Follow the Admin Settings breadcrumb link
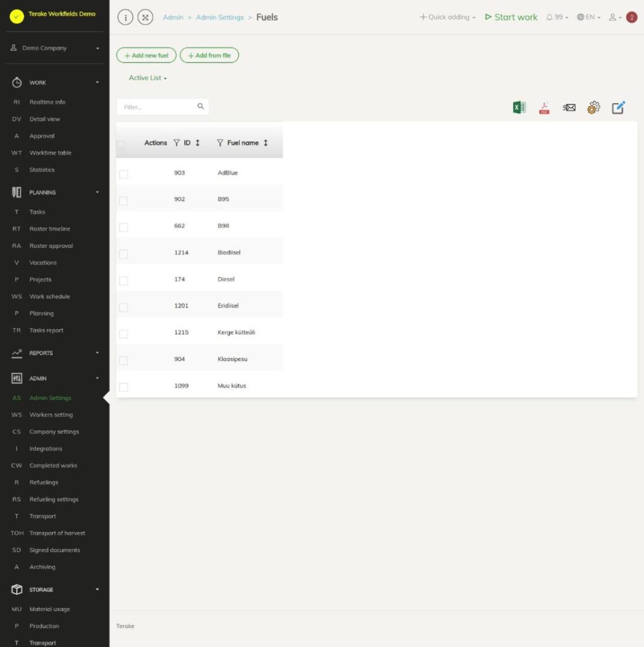This screenshot has width=644, height=647. tap(220, 17)
